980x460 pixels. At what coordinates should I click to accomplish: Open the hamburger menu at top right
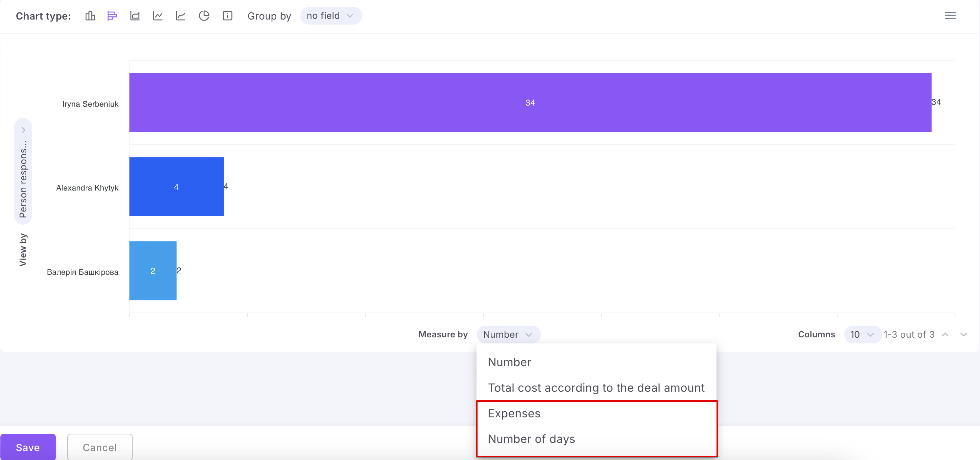pyautogui.click(x=950, y=16)
